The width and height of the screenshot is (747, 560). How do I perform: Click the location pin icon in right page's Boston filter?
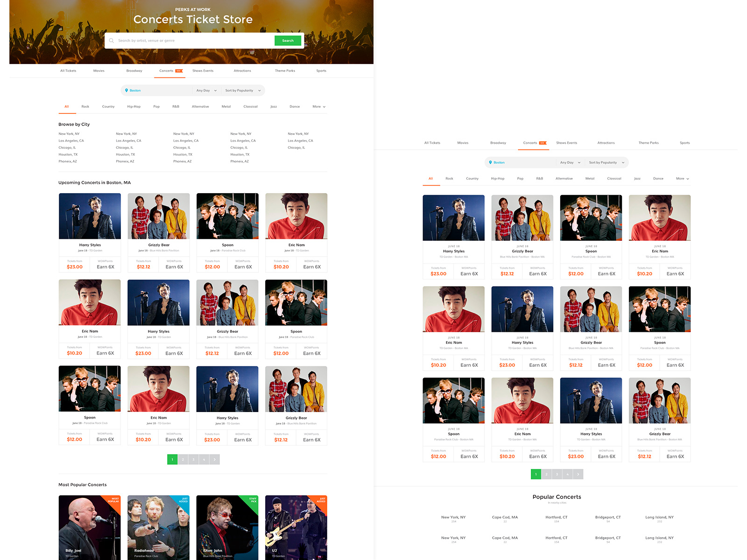(x=490, y=162)
